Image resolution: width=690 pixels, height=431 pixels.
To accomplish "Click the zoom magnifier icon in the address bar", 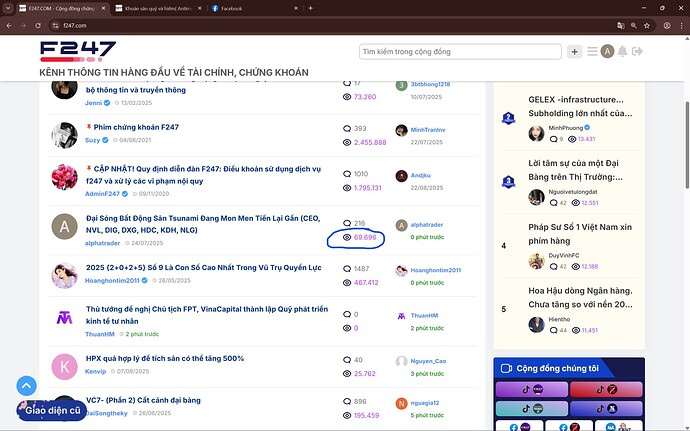I will tap(634, 26).
